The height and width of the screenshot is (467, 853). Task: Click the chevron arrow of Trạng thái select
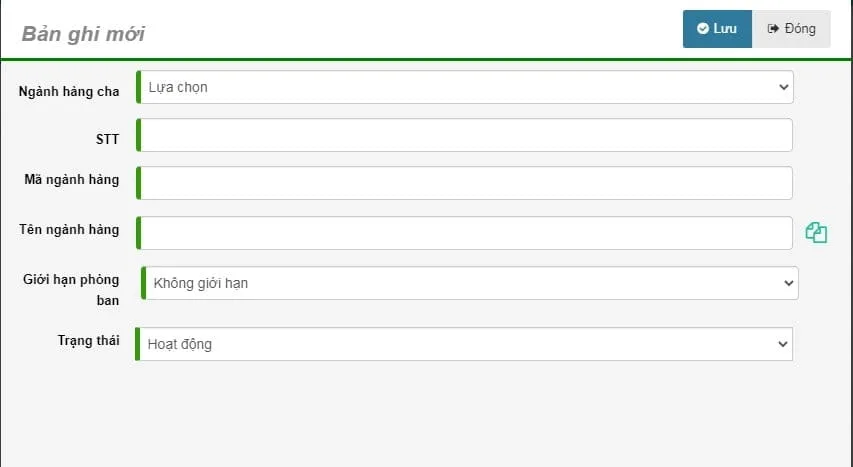pyautogui.click(x=782, y=344)
